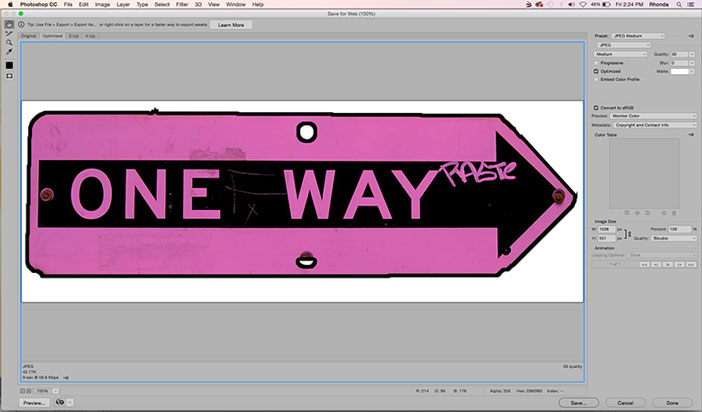Image resolution: width=702 pixels, height=412 pixels.
Task: Click the previous frame animation button
Action: (656, 265)
